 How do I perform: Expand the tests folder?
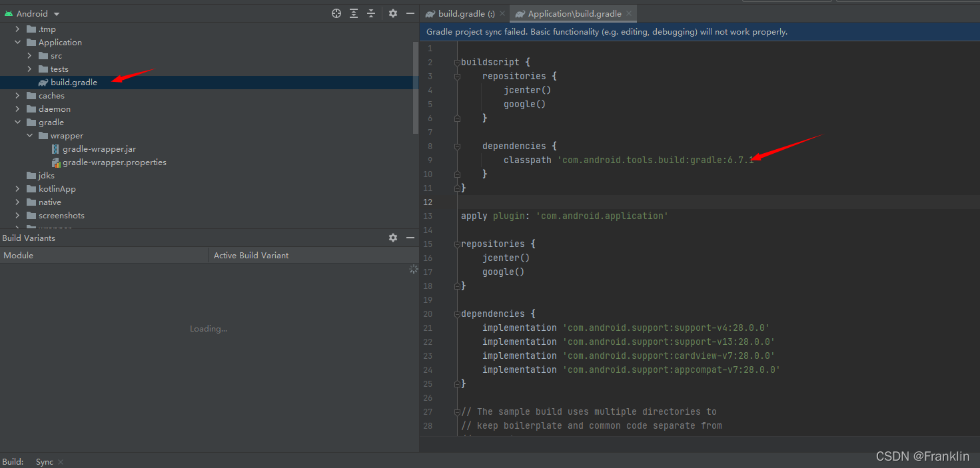[30, 69]
